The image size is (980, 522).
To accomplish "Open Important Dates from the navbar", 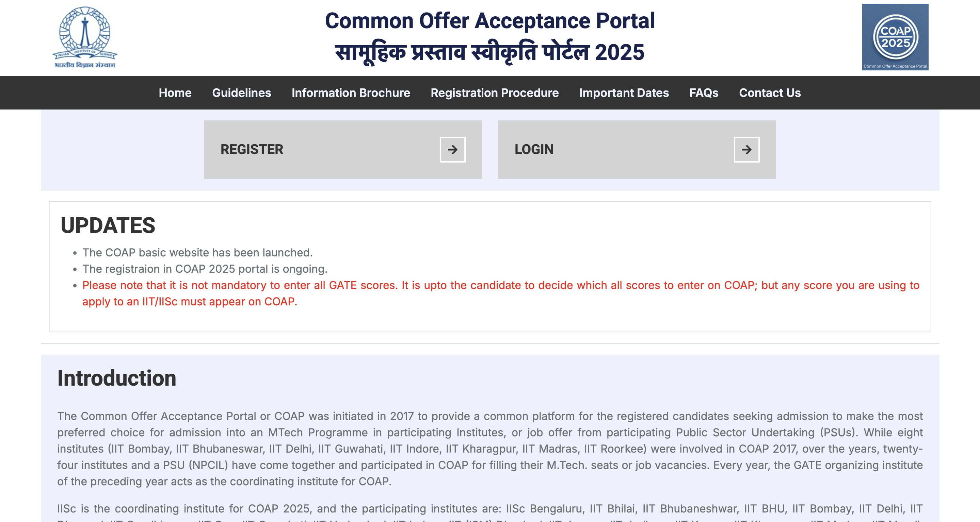I will coord(624,93).
